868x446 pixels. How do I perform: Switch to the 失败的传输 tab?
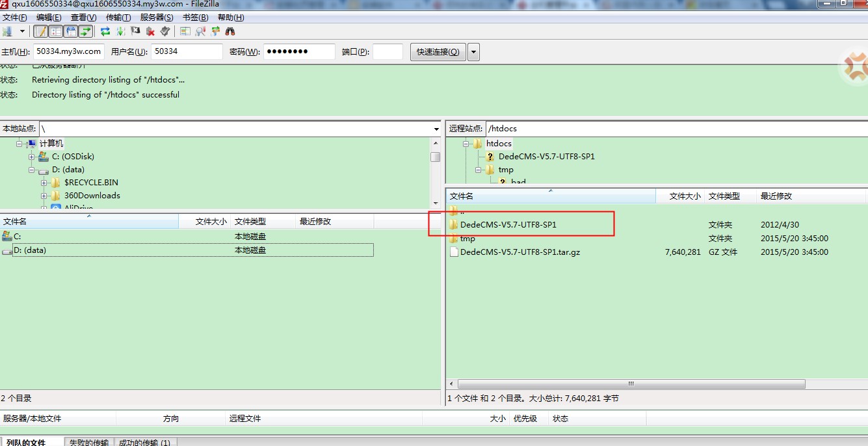(89, 442)
